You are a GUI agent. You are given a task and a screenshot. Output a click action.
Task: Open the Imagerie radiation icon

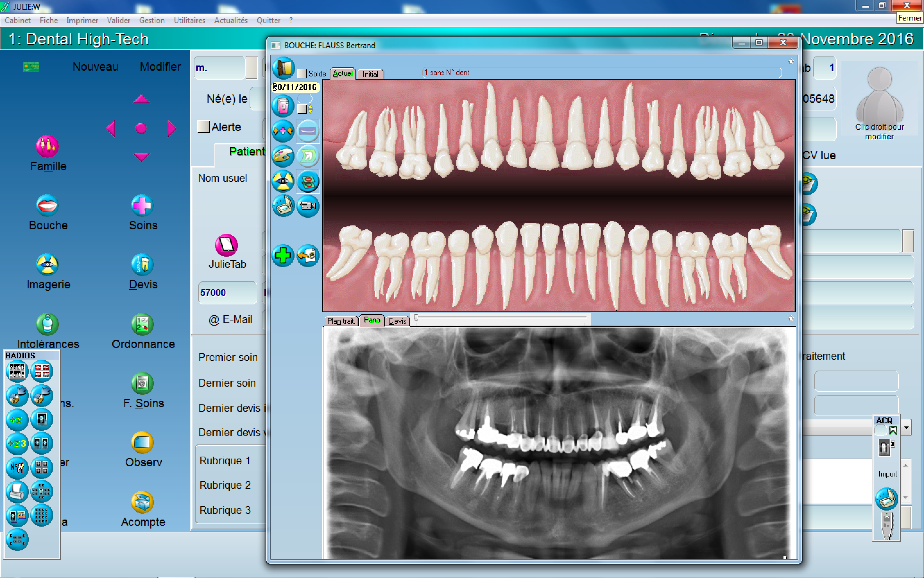[47, 265]
